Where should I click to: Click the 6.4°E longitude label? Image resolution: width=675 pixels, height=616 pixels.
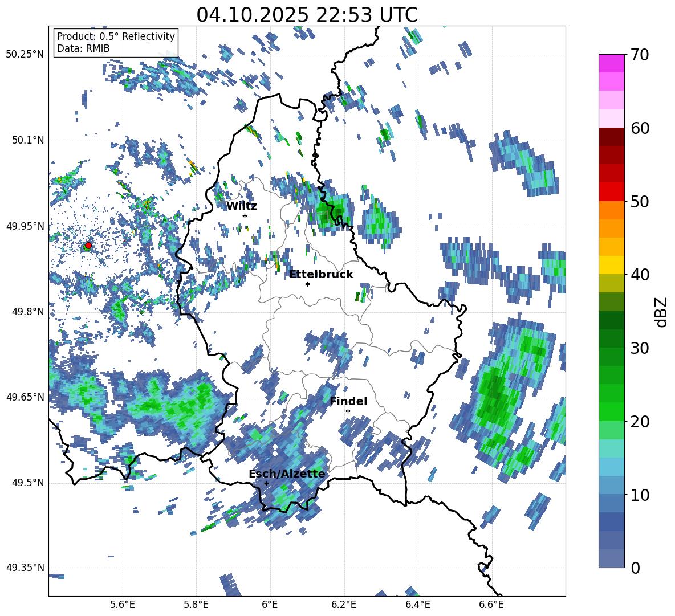[x=417, y=605]
